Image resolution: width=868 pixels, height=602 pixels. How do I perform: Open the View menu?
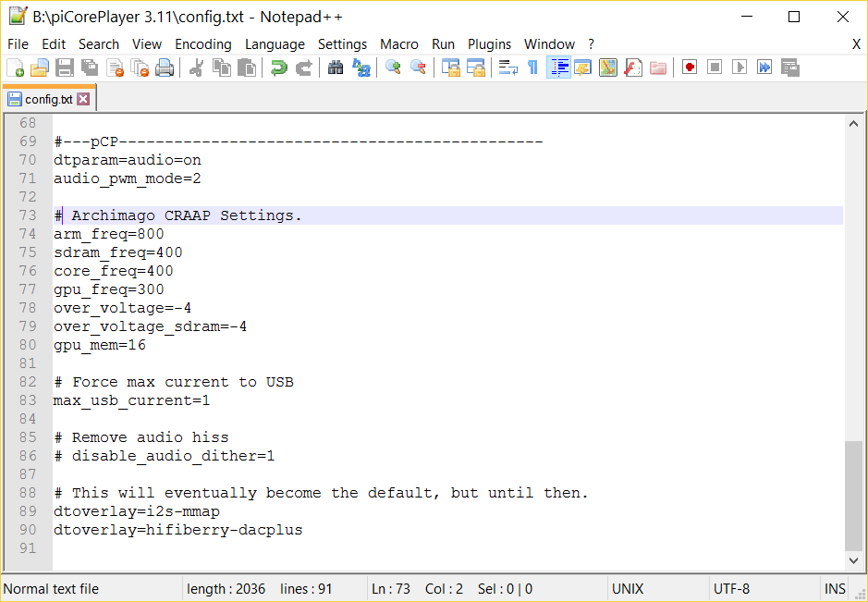coord(147,44)
